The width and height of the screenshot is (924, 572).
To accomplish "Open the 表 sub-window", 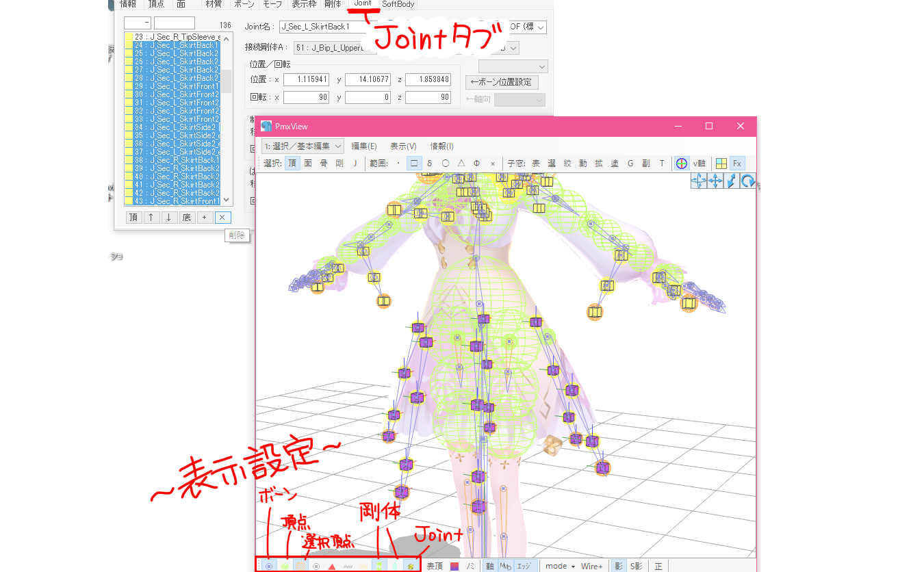I will pyautogui.click(x=536, y=164).
